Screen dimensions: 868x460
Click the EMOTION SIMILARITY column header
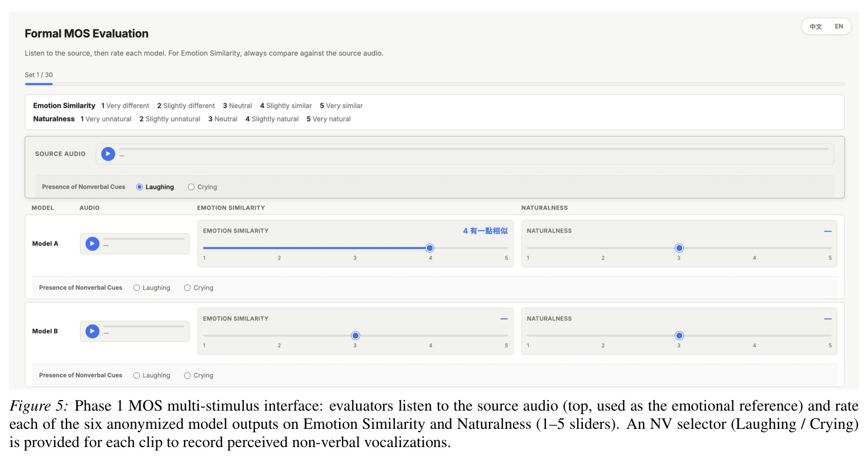pos(231,208)
